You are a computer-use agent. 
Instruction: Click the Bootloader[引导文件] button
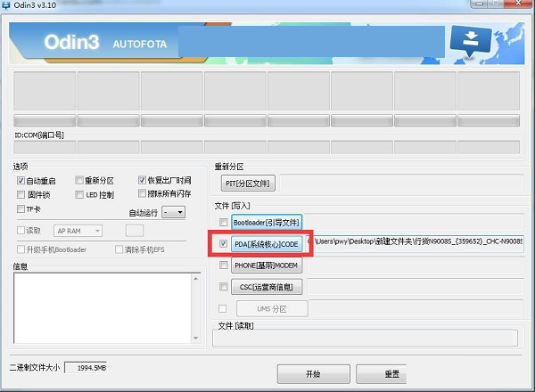click(x=266, y=222)
